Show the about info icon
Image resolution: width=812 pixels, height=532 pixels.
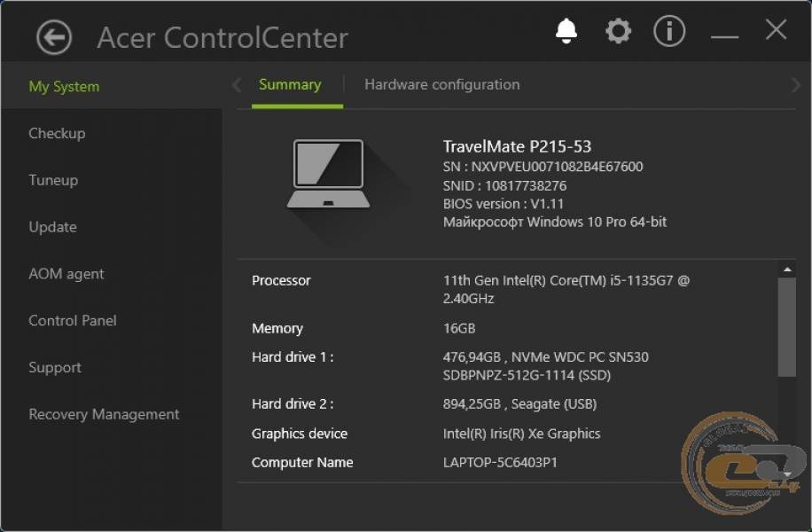tap(669, 31)
